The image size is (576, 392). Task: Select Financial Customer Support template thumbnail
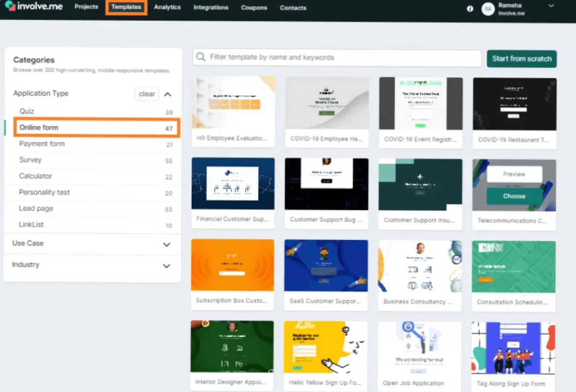233,184
